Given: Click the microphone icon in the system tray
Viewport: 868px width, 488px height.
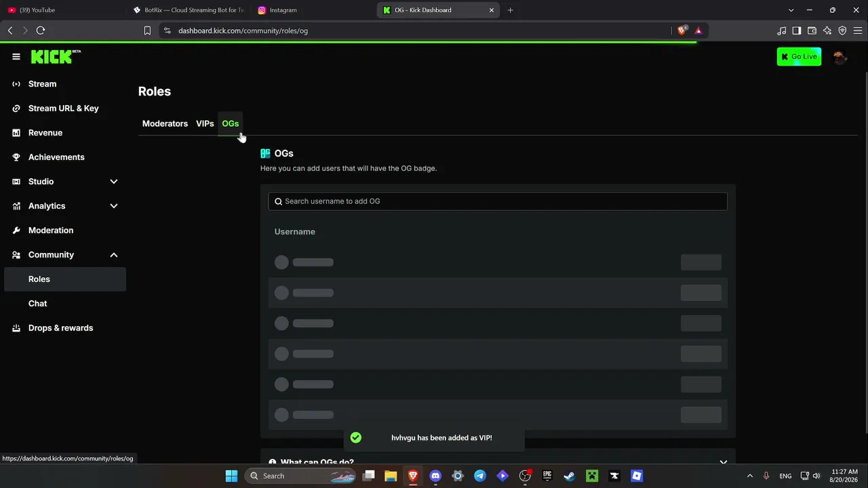Looking at the screenshot, I should pyautogui.click(x=766, y=476).
